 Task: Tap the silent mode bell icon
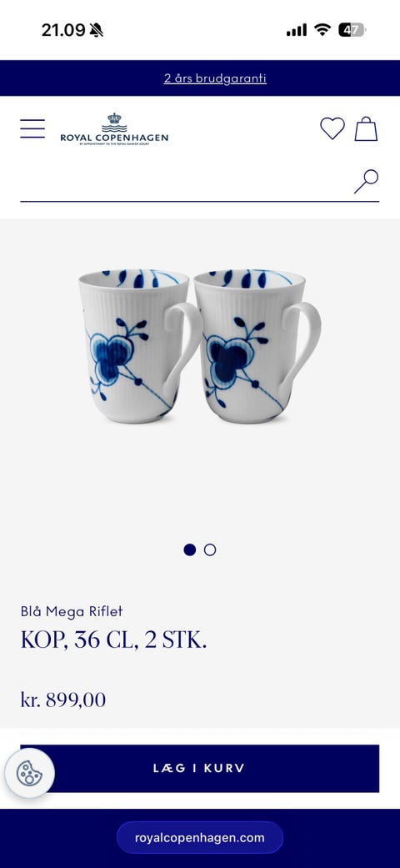point(97,31)
